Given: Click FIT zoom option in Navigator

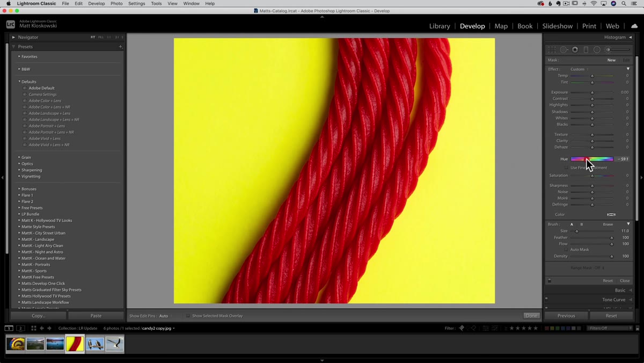Looking at the screenshot, I should pos(93,37).
